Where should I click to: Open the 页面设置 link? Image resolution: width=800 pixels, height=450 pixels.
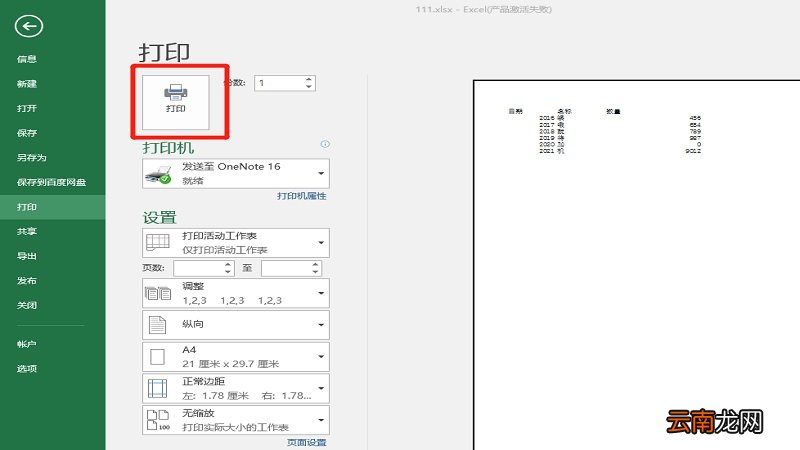[306, 442]
